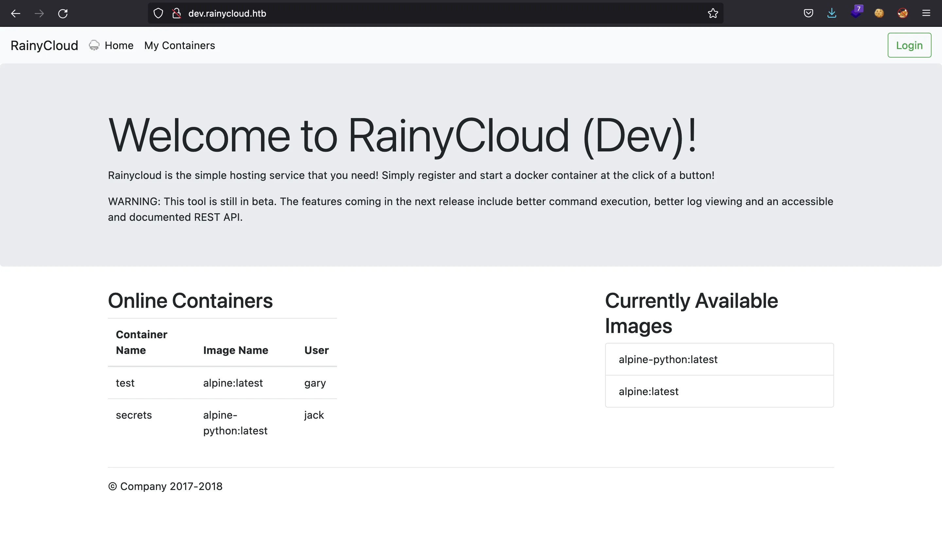The height and width of the screenshot is (560, 942).
Task: Open My Containers nav link
Action: (x=180, y=45)
